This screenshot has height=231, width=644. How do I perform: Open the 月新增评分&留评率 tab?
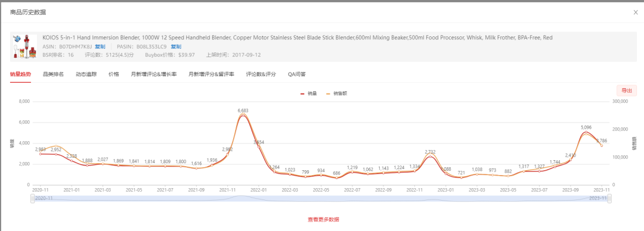coord(212,74)
